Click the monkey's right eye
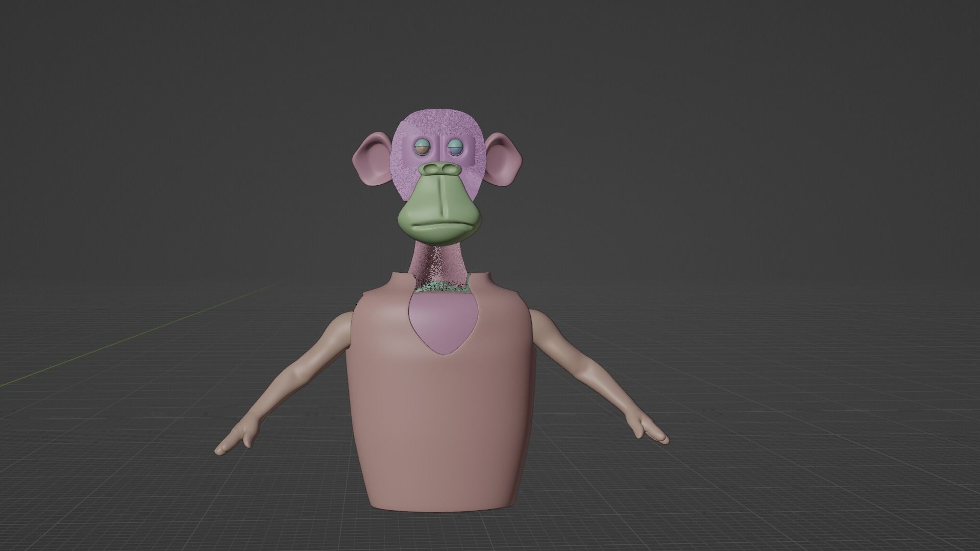The image size is (980, 551). (x=423, y=148)
